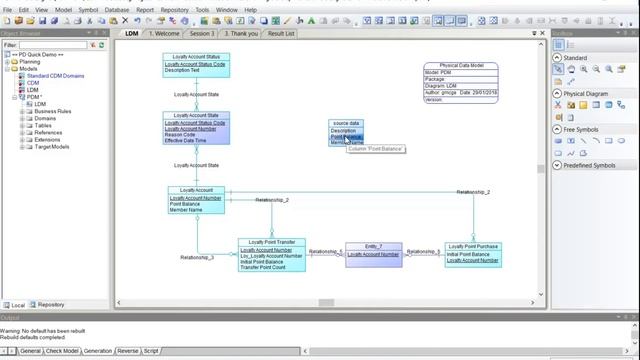This screenshot has height=360, width=640.
Task: Select the Polyline tool in Free Symbols
Action: pyautogui.click(x=571, y=153)
